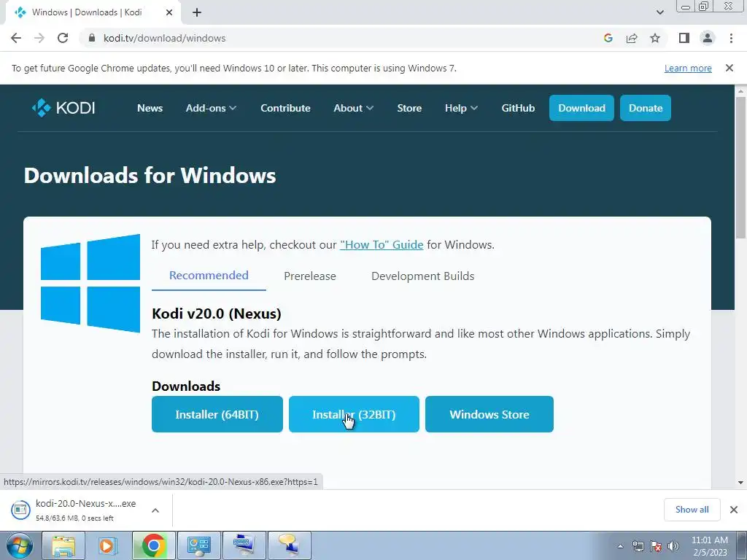The image size is (747, 560).
Task: Open the Contribute page
Action: (285, 108)
